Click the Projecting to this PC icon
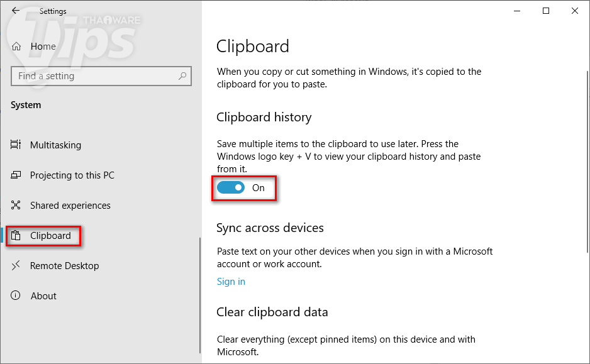 pos(16,175)
